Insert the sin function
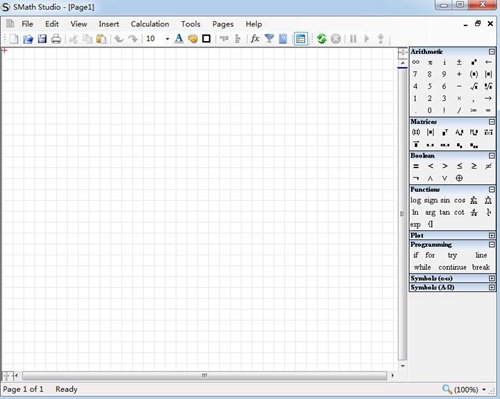Image resolution: width=500 pixels, height=399 pixels. [445, 200]
